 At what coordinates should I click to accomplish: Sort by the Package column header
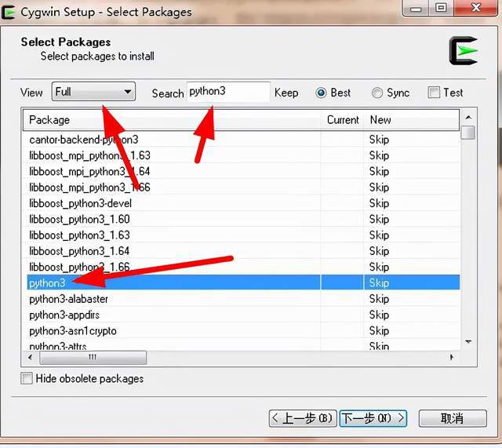172,120
